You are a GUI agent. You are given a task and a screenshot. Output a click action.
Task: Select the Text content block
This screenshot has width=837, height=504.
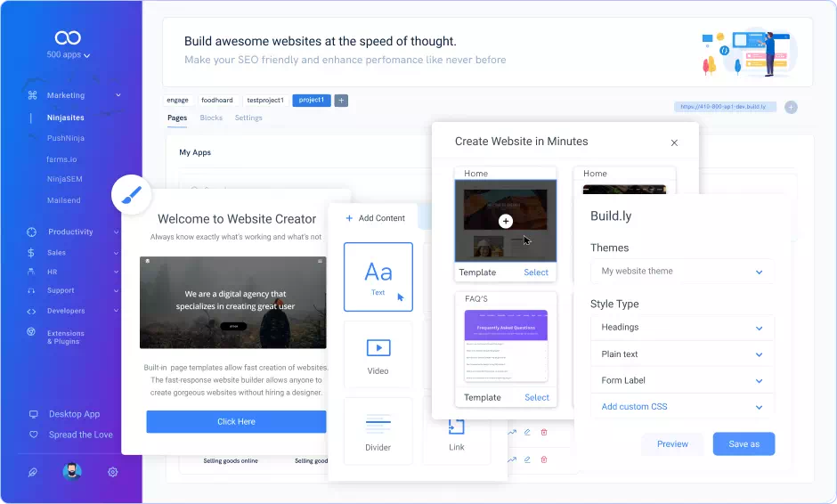[x=378, y=276]
